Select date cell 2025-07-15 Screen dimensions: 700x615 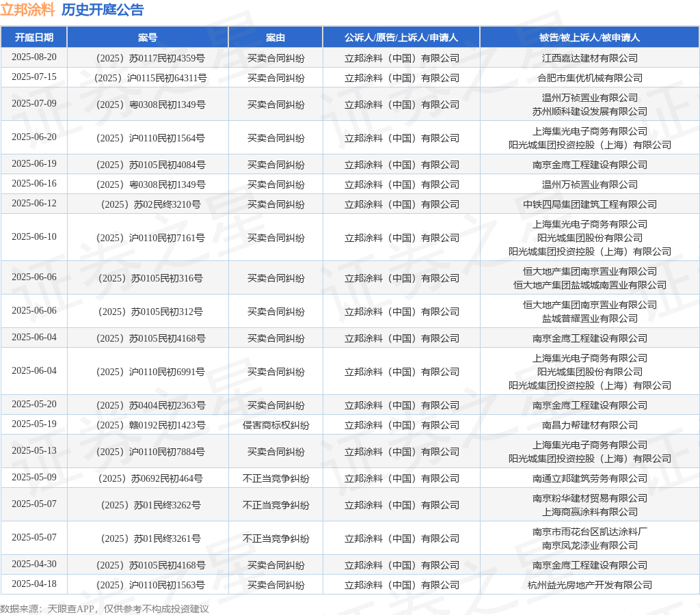[x=34, y=77]
